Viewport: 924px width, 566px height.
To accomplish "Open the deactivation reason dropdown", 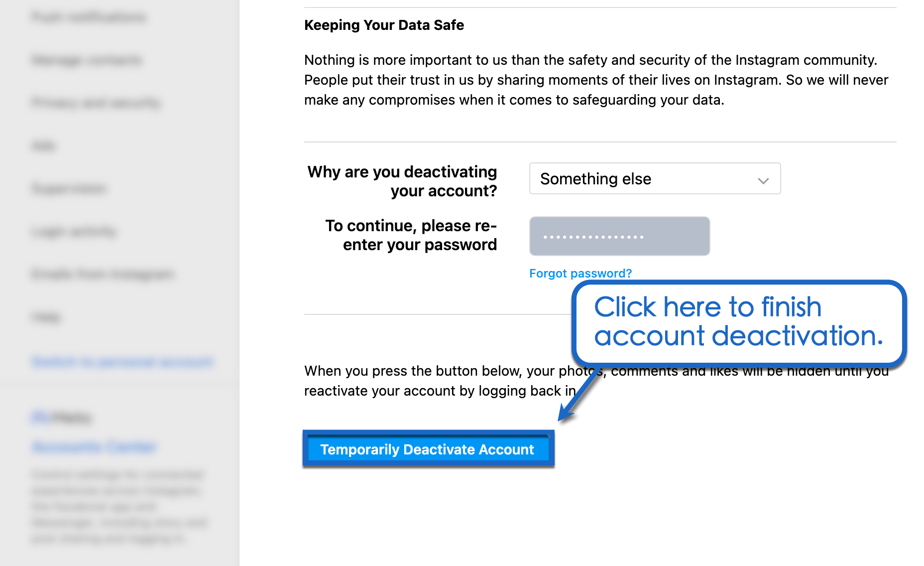I will pyautogui.click(x=654, y=179).
